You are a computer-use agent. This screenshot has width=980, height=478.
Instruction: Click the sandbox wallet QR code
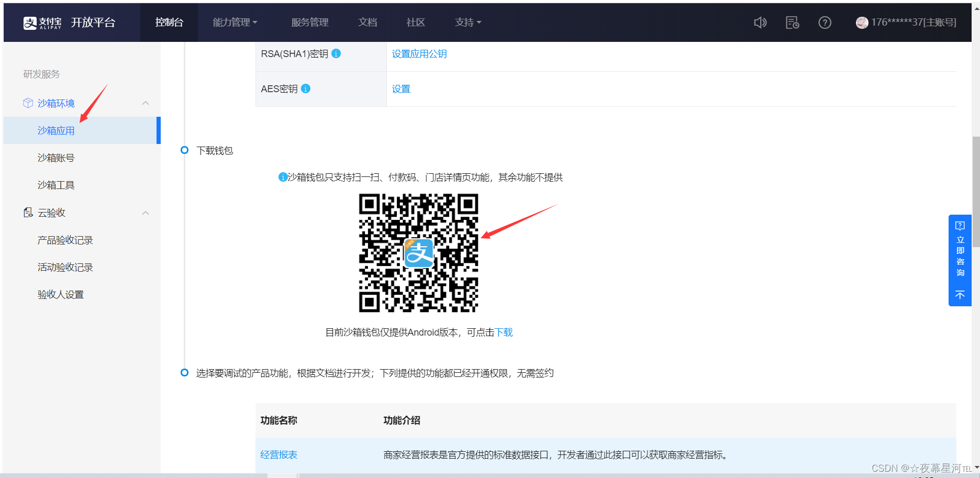(418, 253)
